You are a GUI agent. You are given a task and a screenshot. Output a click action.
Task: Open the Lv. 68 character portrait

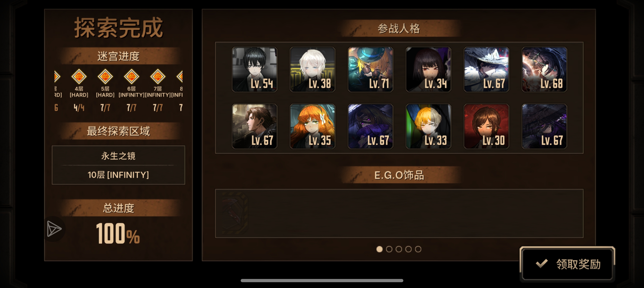click(544, 69)
